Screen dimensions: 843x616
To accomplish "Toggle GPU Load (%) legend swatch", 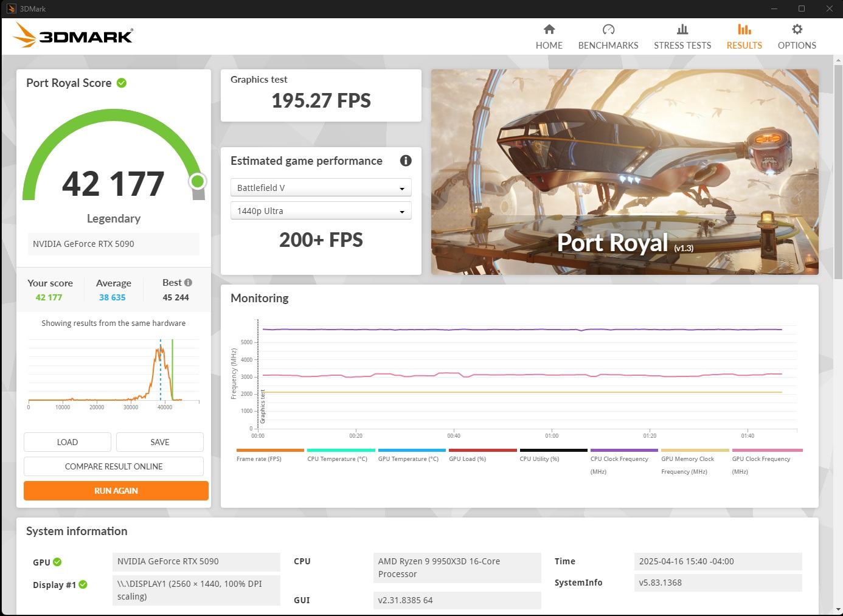I will click(x=483, y=451).
